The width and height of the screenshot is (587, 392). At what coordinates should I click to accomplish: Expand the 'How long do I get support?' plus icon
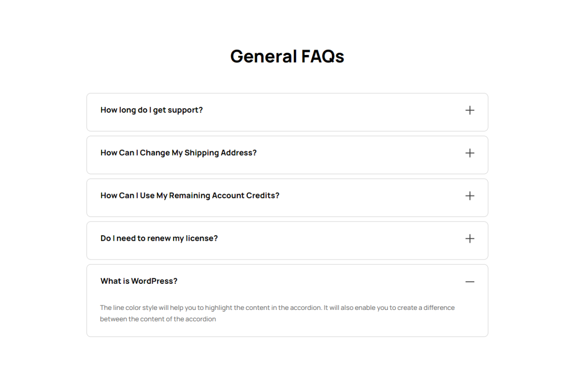(x=470, y=110)
